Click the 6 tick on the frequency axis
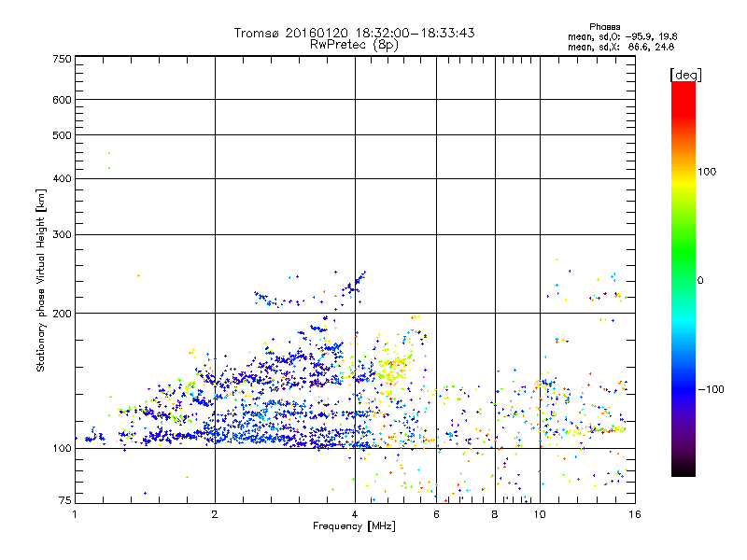 coord(436,514)
